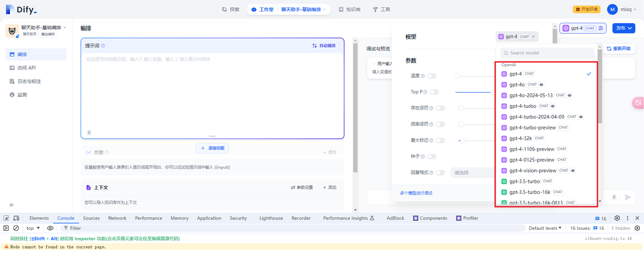This screenshot has height=253, width=644.
Task: Click the vision eye icon beside gpt-4-vision-preview
Action: click(x=574, y=170)
